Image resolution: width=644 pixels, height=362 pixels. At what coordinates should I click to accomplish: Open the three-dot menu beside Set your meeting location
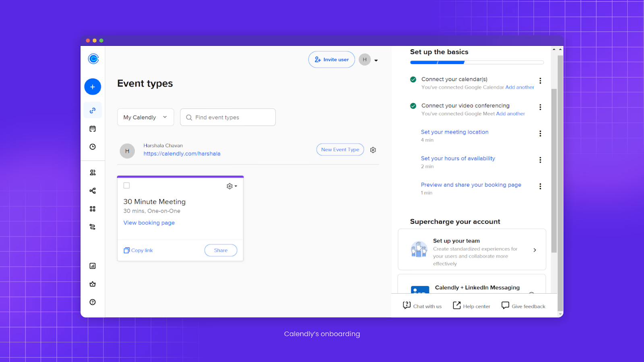[x=540, y=134]
